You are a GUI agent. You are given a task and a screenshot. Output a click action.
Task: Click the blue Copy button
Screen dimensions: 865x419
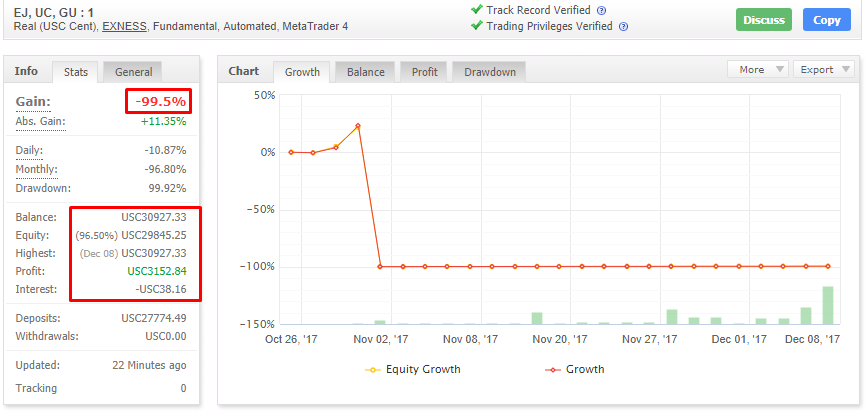pos(826,20)
